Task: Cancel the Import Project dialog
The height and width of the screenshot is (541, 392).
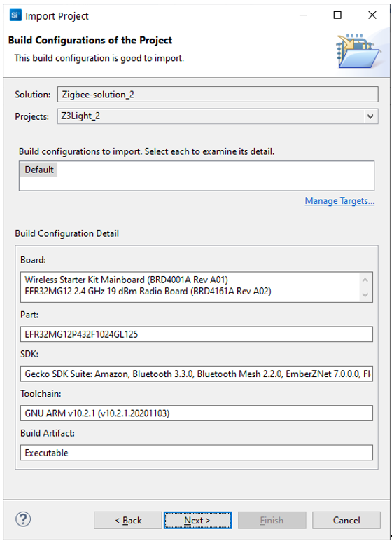Action: (x=346, y=520)
